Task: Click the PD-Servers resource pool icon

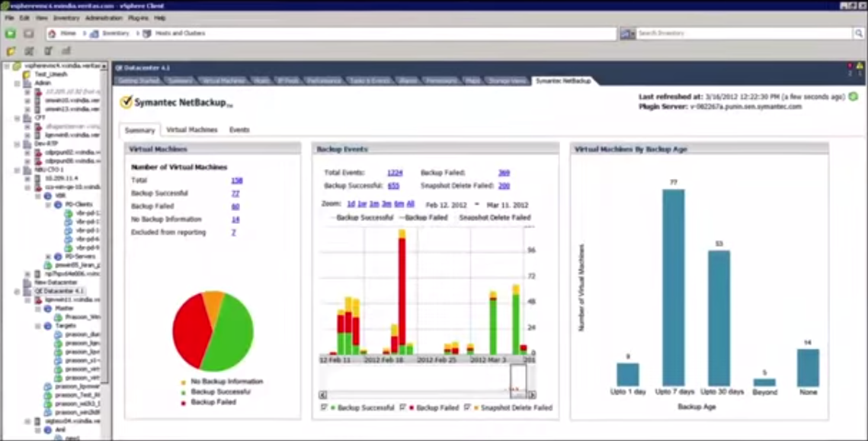Action: point(58,257)
